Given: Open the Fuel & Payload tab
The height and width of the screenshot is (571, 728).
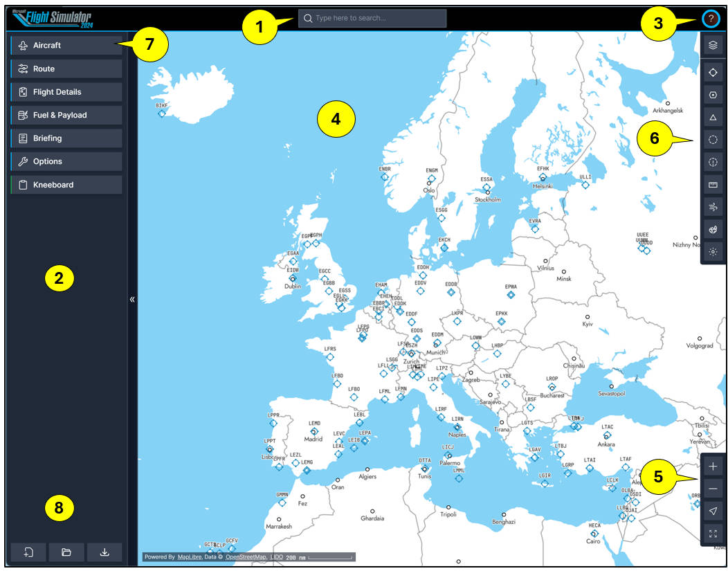Looking at the screenshot, I should tap(66, 115).
